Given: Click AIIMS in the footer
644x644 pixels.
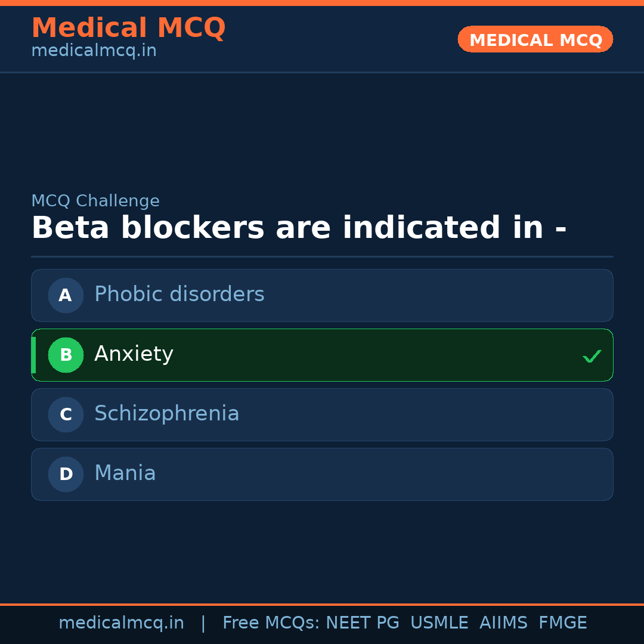Looking at the screenshot, I should 503,623.
